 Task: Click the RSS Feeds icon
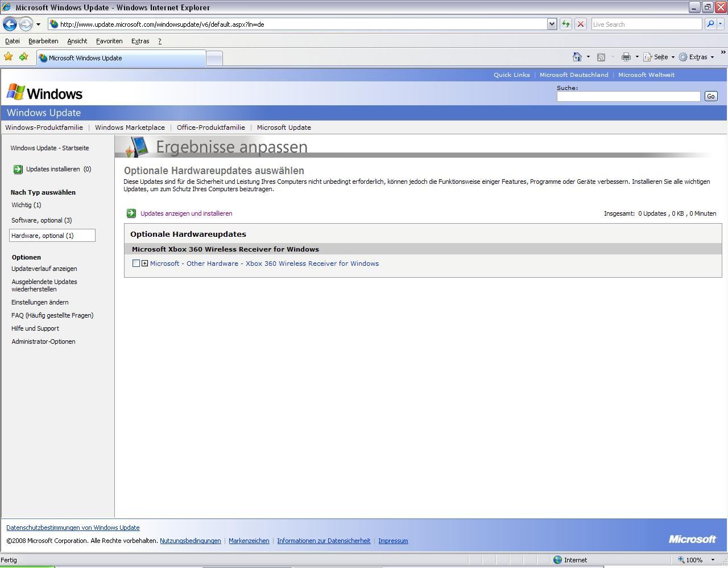coord(601,57)
